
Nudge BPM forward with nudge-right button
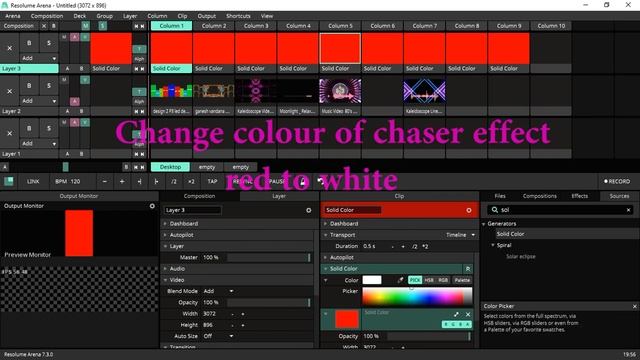156,181
